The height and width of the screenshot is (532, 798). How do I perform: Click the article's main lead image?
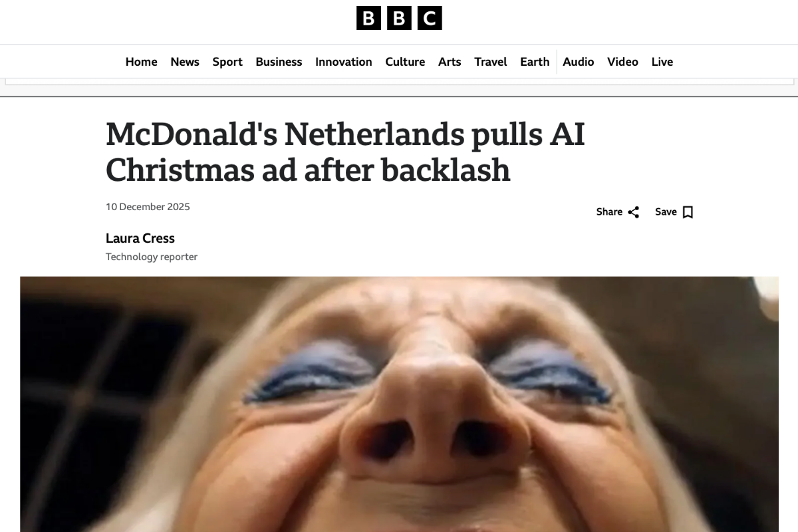[x=399, y=404]
